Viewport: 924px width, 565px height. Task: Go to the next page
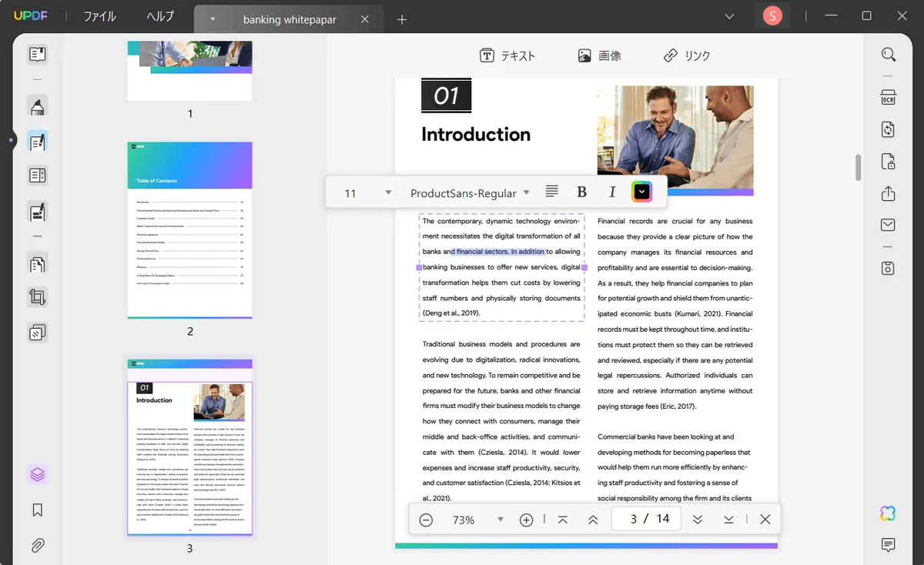click(x=698, y=520)
